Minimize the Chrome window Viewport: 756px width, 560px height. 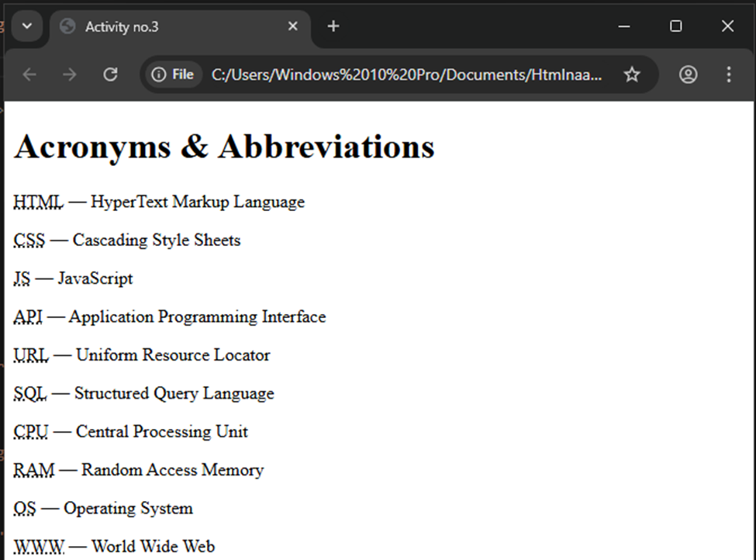[624, 26]
